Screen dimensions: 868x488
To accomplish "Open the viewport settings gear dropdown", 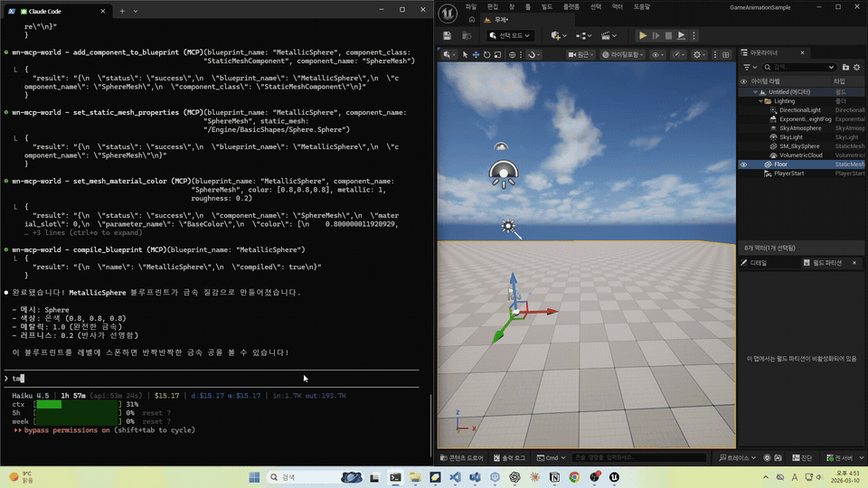I will tap(699, 55).
